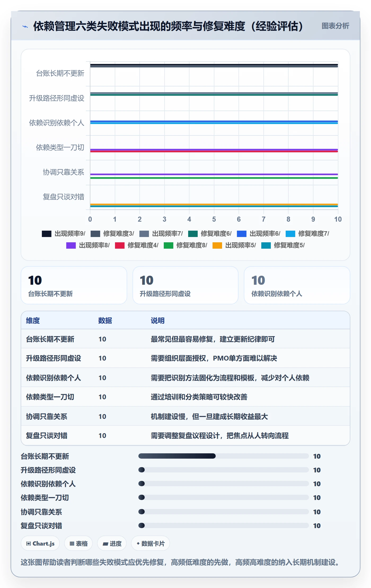Click table cell 复盘只谈对错
The width and height of the screenshot is (371, 588).
point(47,436)
